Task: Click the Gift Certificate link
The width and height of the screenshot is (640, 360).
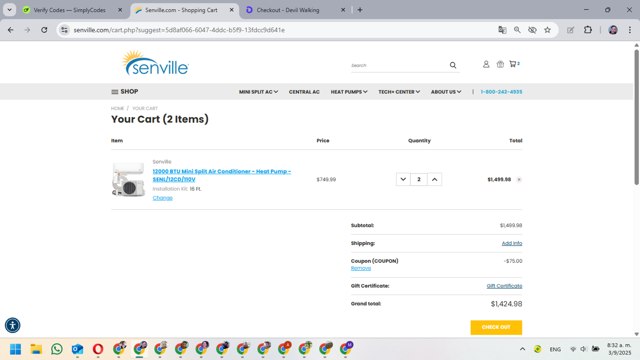Action: click(x=504, y=286)
